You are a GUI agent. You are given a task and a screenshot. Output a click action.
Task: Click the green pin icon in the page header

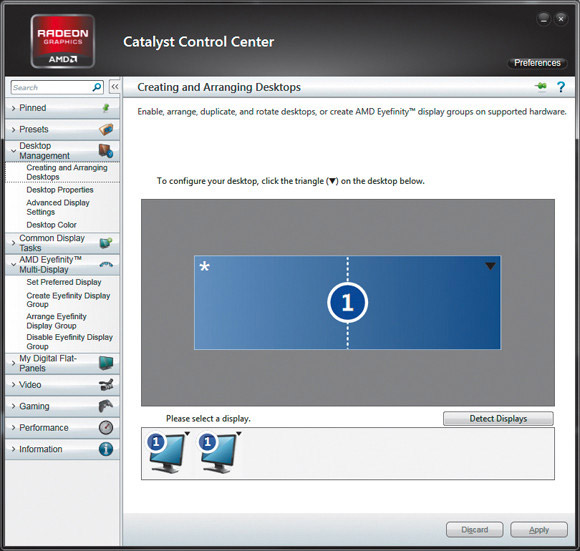coord(540,87)
